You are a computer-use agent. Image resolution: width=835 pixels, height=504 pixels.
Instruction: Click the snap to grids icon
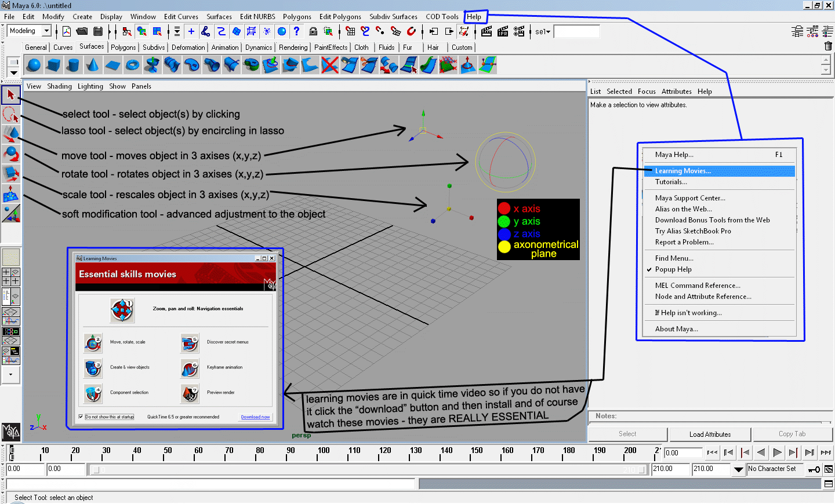pyautogui.click(x=350, y=31)
